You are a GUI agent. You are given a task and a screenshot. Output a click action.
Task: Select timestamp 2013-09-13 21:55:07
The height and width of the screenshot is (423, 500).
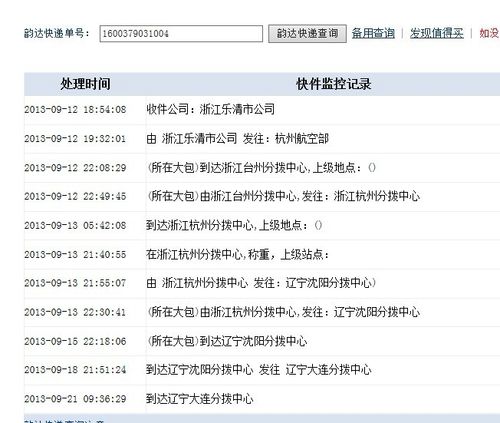(75, 283)
